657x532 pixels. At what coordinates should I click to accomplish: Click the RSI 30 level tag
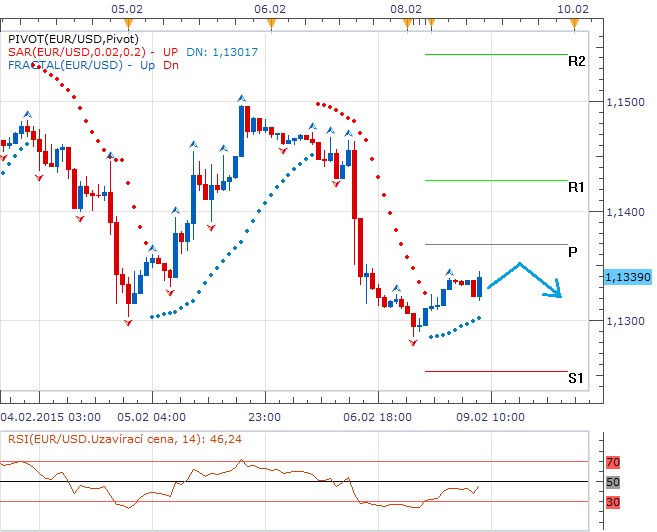613,502
